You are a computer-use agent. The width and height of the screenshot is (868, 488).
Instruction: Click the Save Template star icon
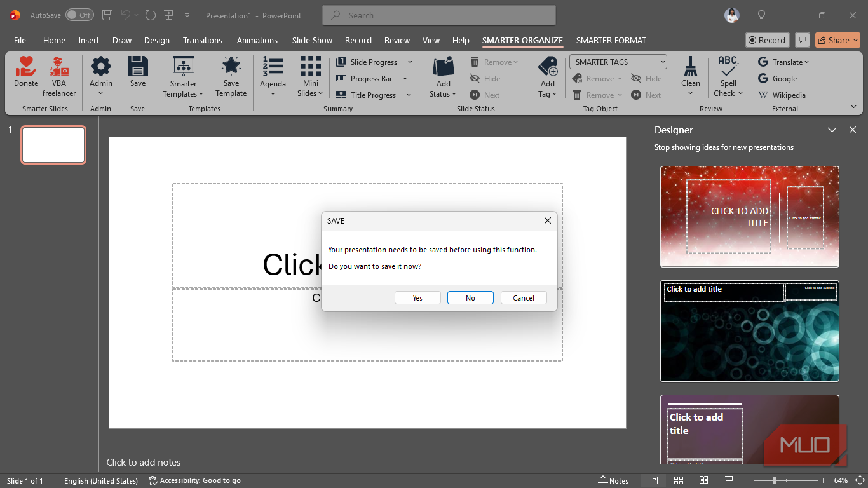coord(231,66)
